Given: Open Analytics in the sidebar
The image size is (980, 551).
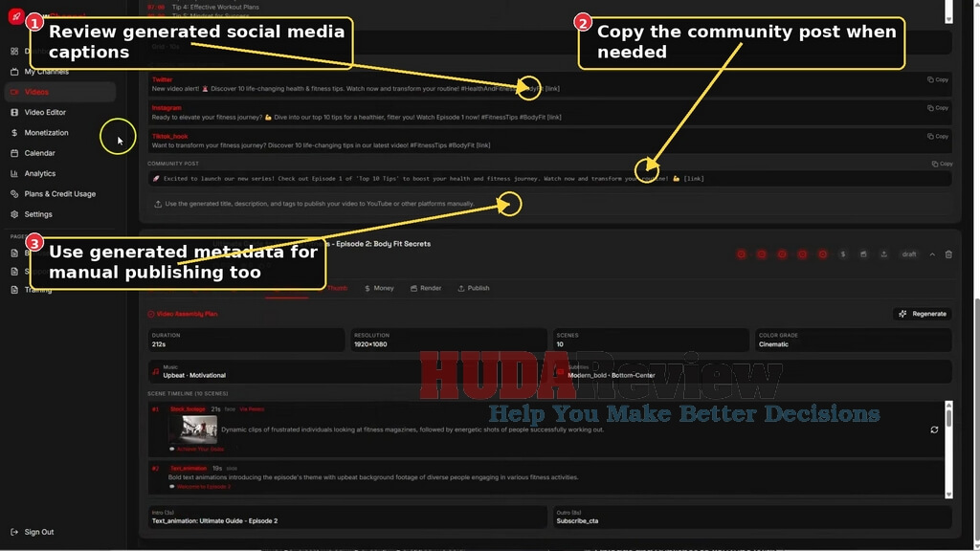Looking at the screenshot, I should click(x=40, y=174).
